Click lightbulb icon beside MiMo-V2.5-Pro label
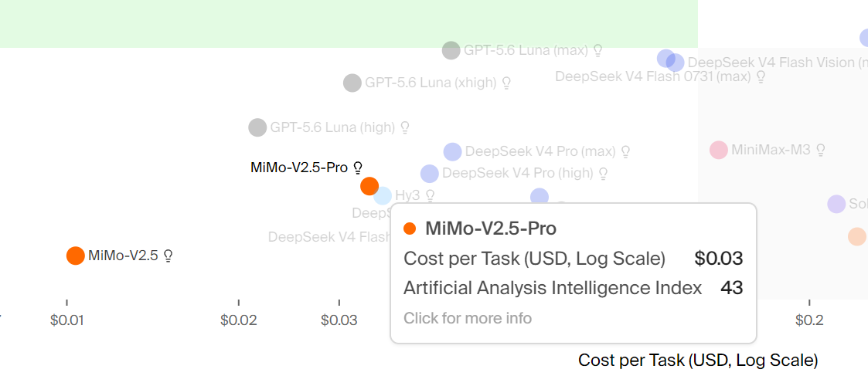The height and width of the screenshot is (386, 868). [x=358, y=167]
